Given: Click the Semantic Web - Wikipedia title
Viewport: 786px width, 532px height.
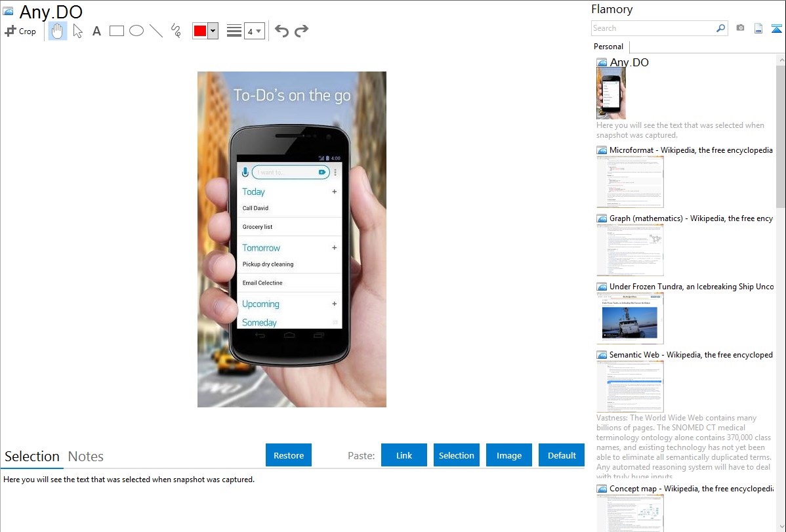Looking at the screenshot, I should (x=691, y=354).
